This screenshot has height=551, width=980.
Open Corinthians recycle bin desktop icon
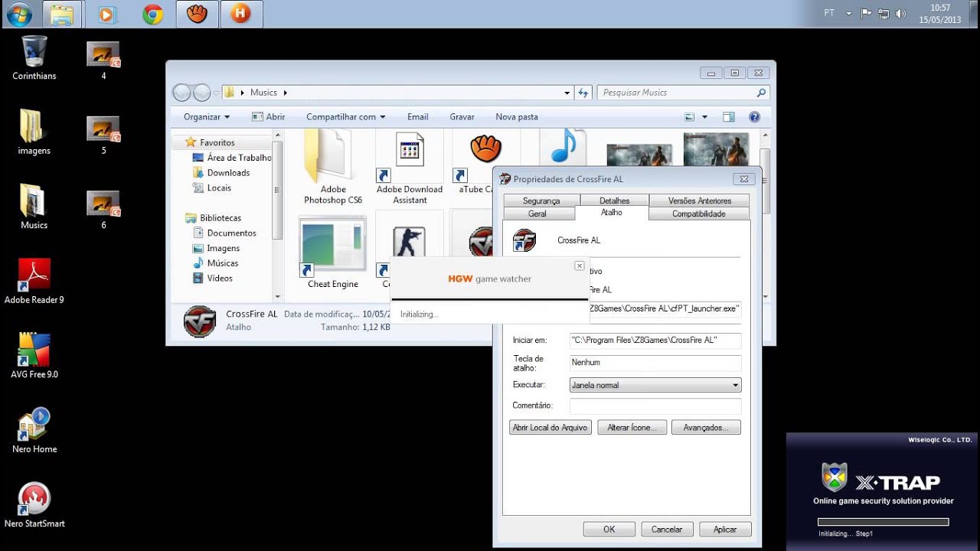tap(34, 58)
